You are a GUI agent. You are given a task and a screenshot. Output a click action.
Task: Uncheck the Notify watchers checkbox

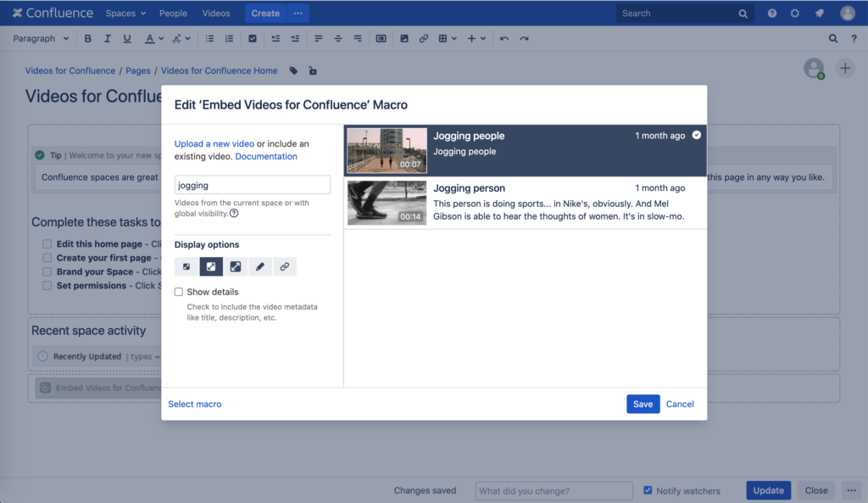click(648, 490)
